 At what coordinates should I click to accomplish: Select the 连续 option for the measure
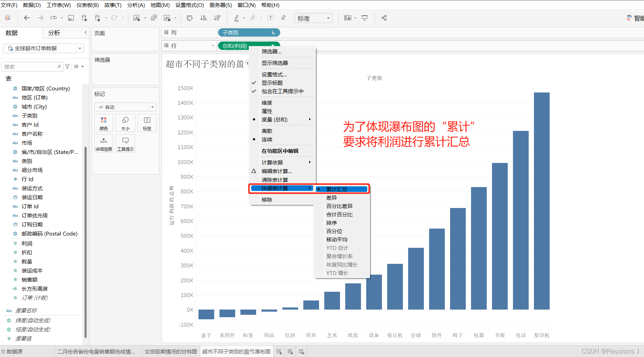tap(267, 139)
